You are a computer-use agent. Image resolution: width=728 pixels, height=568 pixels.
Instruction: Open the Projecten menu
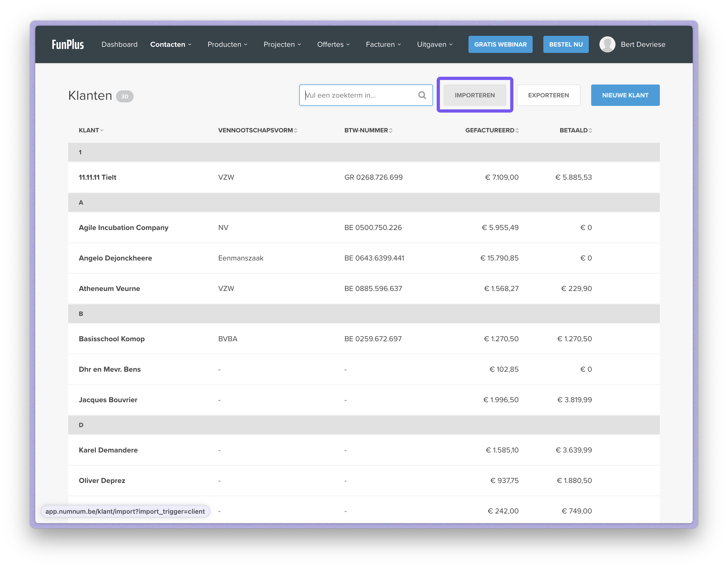pyautogui.click(x=282, y=44)
